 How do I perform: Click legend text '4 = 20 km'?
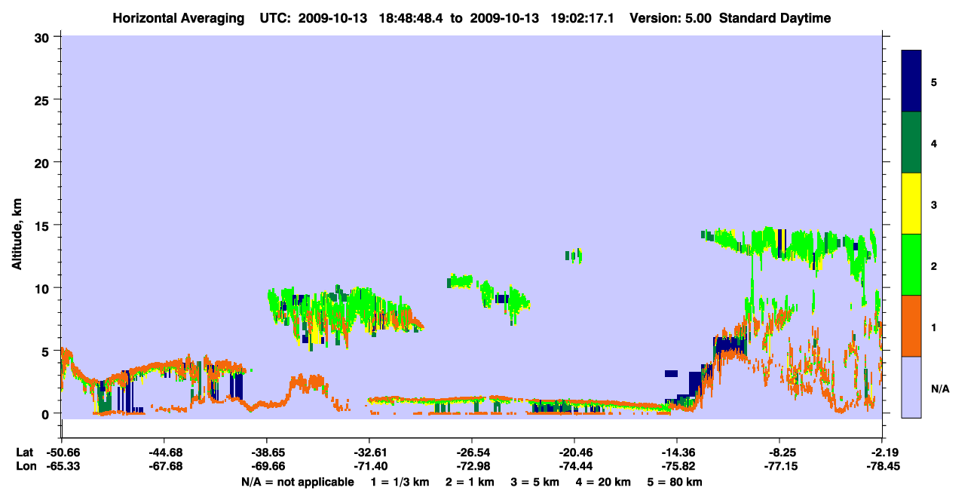tap(604, 482)
